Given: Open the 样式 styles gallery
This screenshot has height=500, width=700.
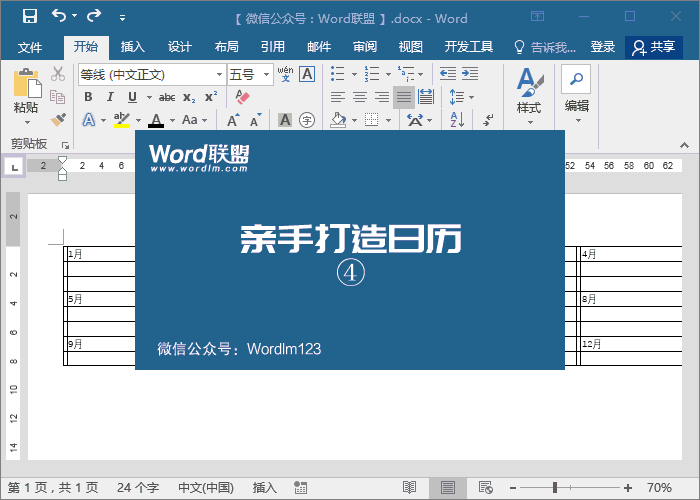Looking at the screenshot, I should click(529, 96).
